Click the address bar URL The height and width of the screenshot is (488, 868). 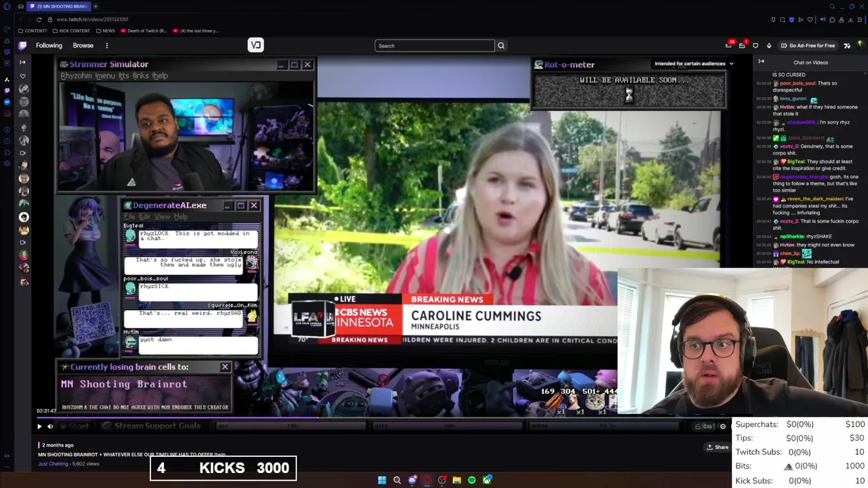[92, 20]
